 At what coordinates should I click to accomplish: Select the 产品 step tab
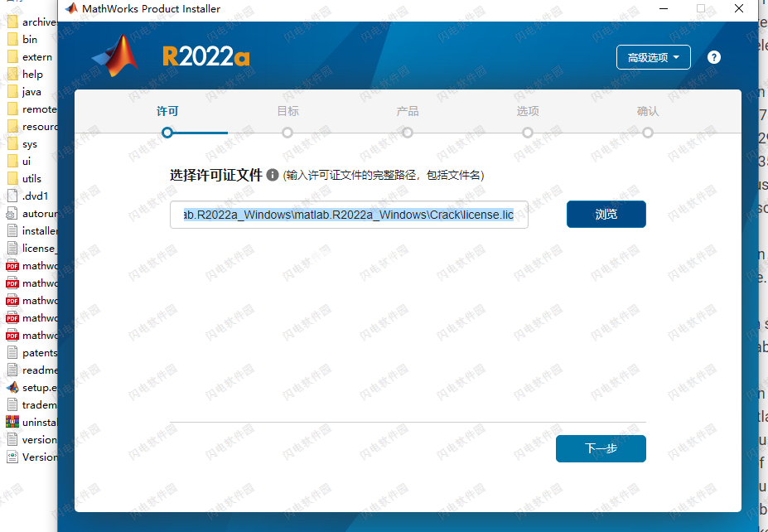[408, 111]
